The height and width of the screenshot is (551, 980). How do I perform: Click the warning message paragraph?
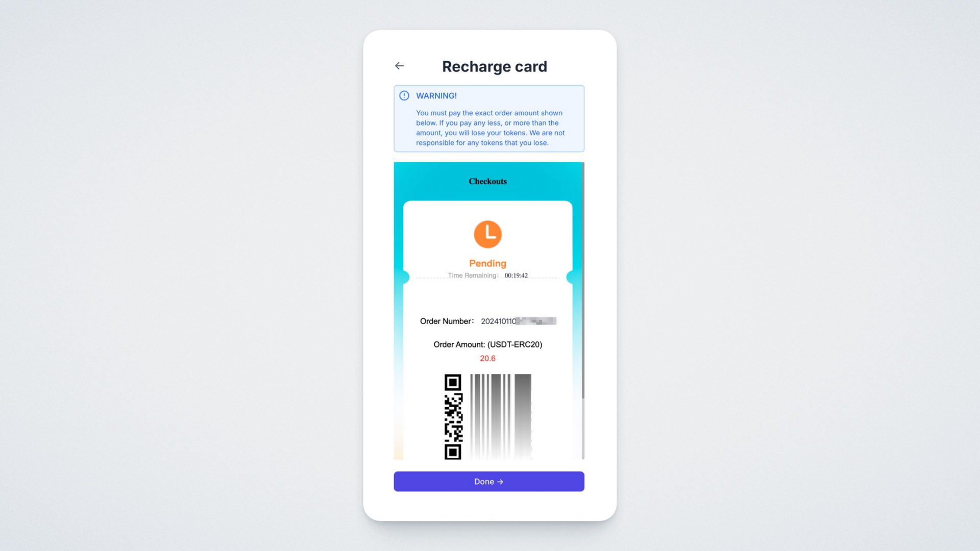click(x=490, y=128)
